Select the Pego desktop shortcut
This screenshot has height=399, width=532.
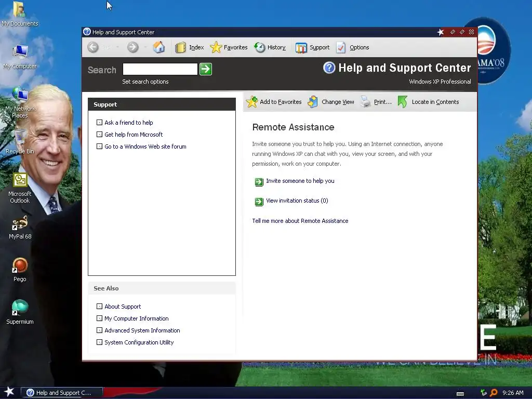(20, 270)
